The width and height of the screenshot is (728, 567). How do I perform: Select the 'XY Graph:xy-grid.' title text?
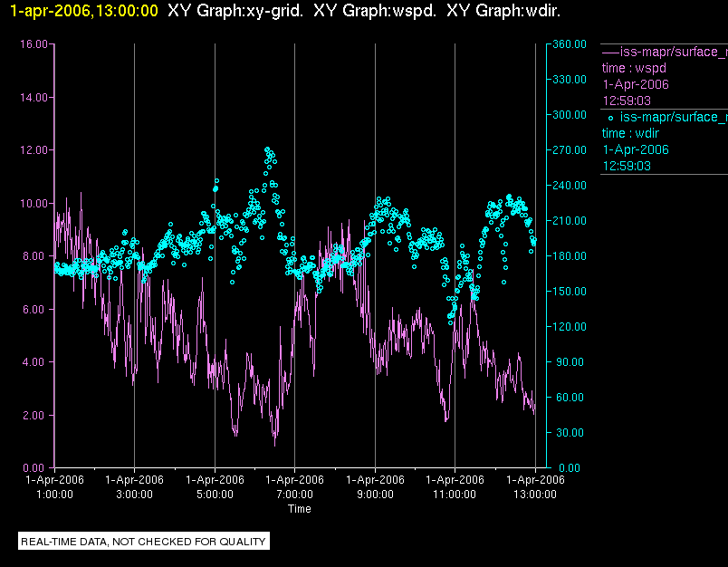click(235, 11)
